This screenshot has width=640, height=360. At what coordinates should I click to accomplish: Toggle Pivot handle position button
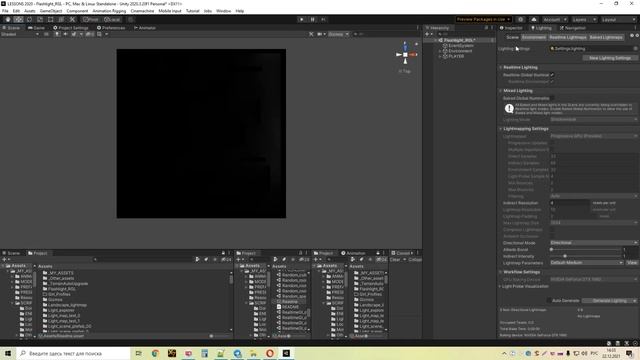(x=91, y=19)
